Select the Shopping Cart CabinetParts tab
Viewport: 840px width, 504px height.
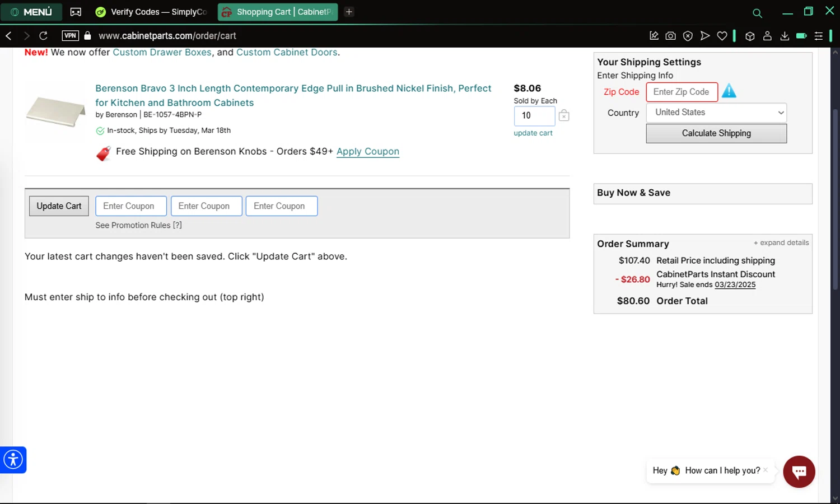point(278,12)
